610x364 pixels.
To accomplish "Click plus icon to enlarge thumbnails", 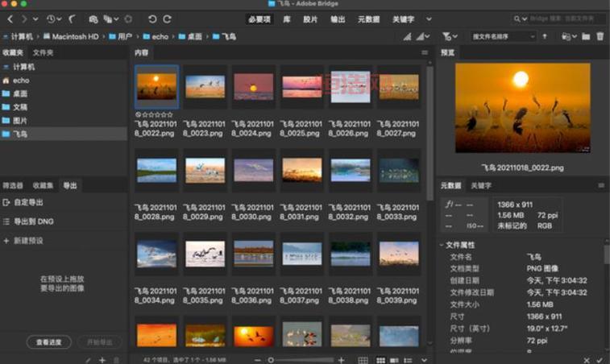I will click(x=341, y=359).
